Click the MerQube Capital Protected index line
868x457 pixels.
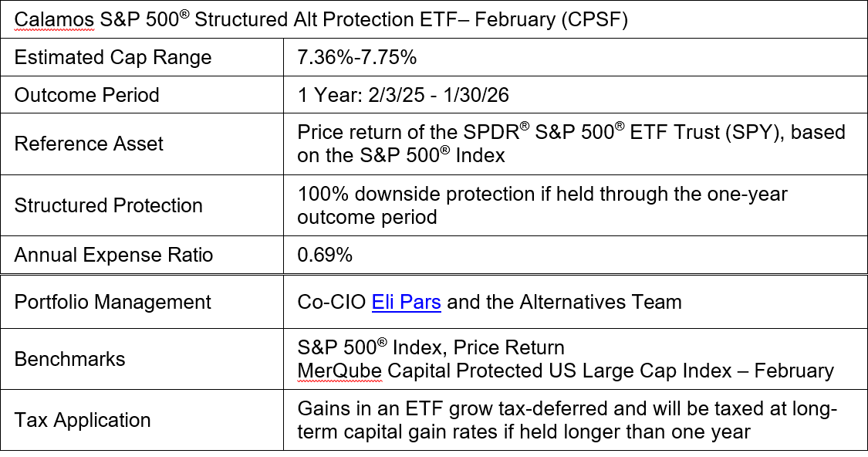(566, 371)
